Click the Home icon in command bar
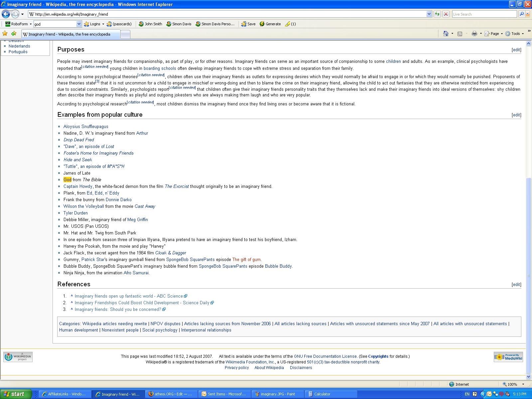 coord(446,34)
